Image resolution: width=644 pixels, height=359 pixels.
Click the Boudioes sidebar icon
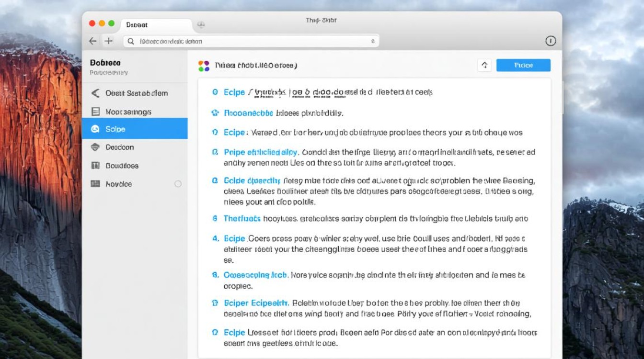(x=95, y=165)
